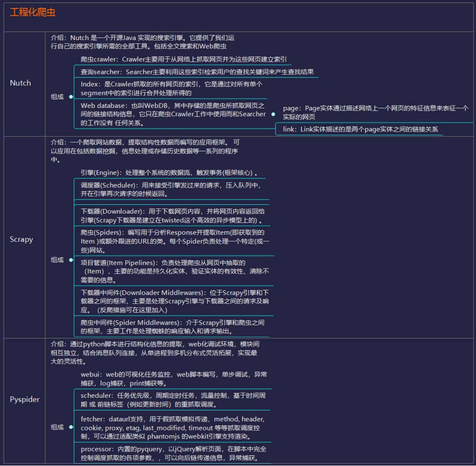The height and width of the screenshot is (466, 476).
Task: Collapse the Web database node toggle
Action: (273, 114)
